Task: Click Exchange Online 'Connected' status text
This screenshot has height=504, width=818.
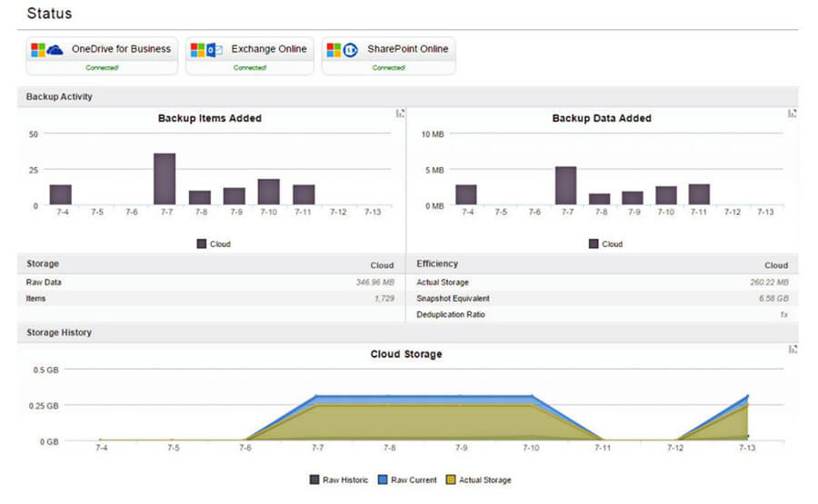Action: coord(250,68)
